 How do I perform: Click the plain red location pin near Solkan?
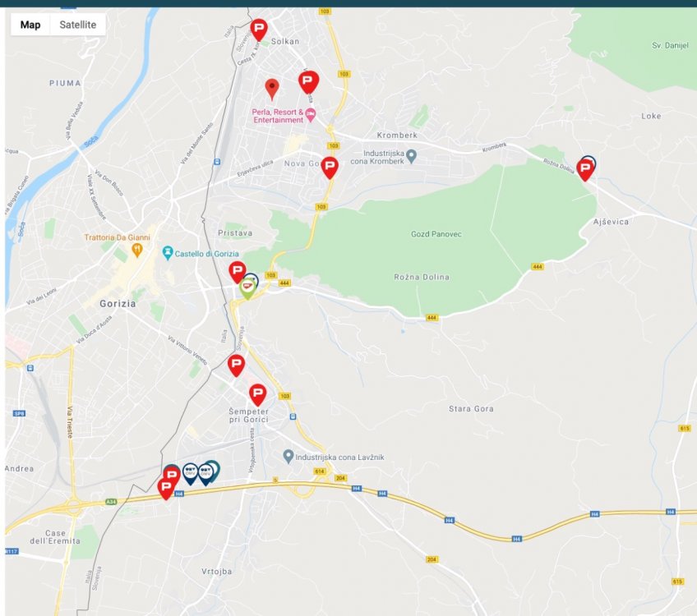click(272, 87)
